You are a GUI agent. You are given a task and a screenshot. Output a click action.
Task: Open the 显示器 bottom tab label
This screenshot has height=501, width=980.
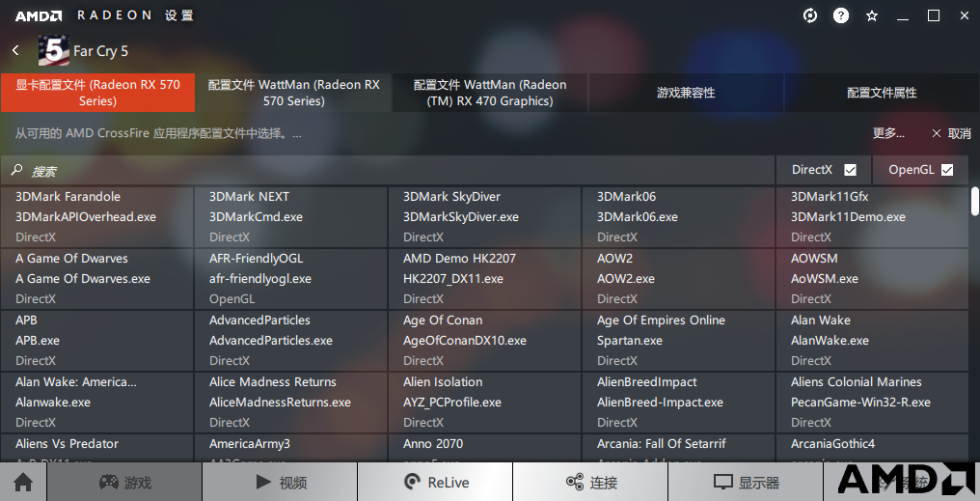click(759, 483)
